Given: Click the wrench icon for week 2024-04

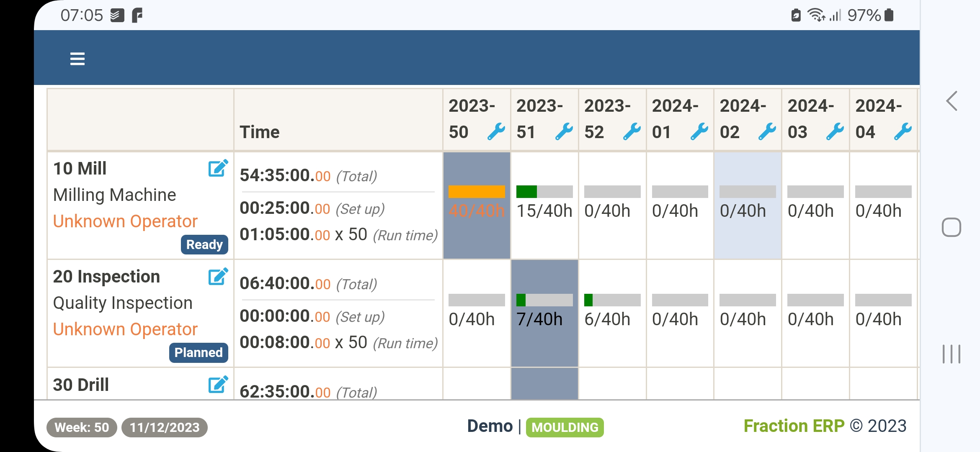Looking at the screenshot, I should pyautogui.click(x=903, y=132).
